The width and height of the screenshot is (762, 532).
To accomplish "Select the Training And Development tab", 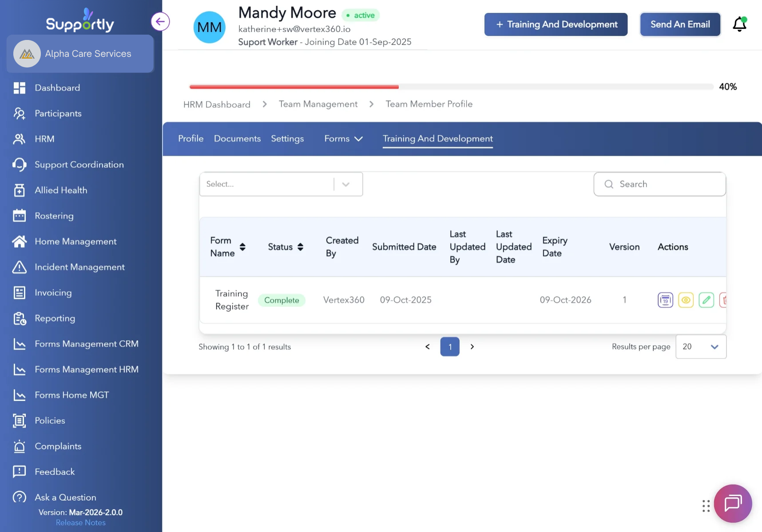I will (x=438, y=139).
